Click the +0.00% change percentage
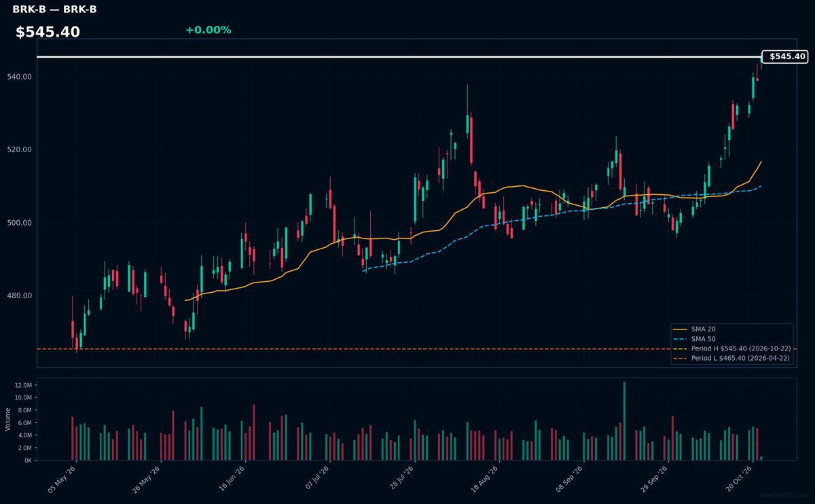 click(x=208, y=30)
